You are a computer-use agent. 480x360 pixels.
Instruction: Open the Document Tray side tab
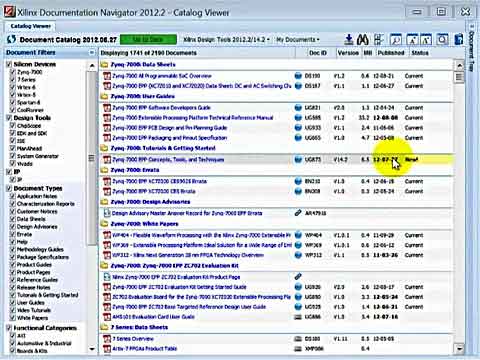click(x=472, y=48)
